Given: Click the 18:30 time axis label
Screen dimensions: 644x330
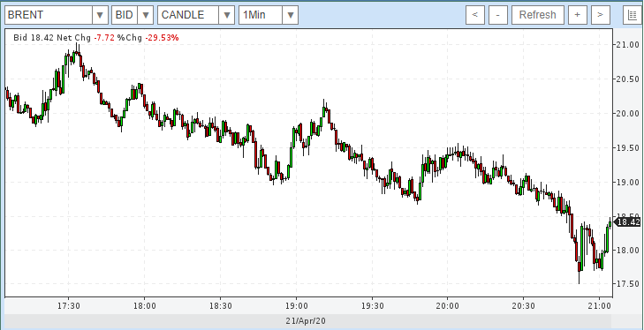Looking at the screenshot, I should (x=221, y=306).
